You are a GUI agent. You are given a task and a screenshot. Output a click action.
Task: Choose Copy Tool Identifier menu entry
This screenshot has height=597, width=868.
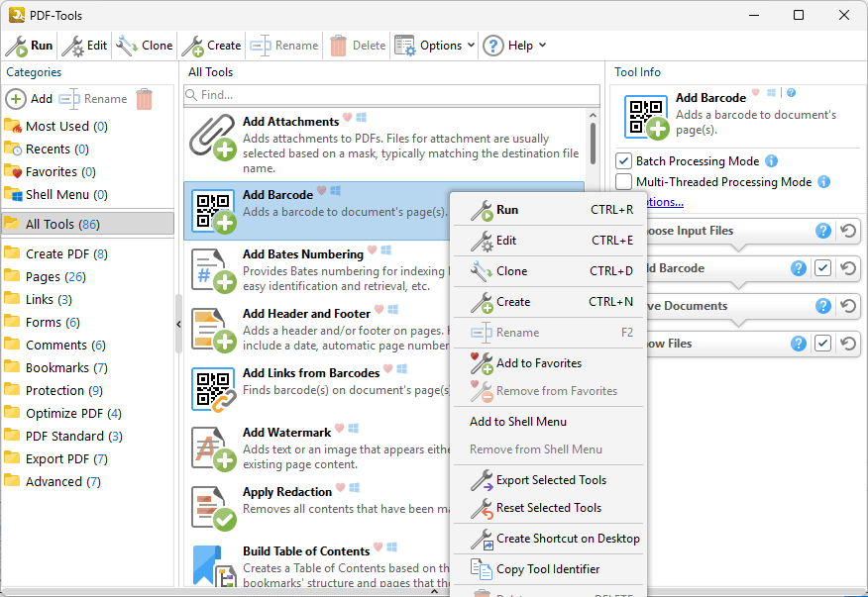tap(550, 569)
